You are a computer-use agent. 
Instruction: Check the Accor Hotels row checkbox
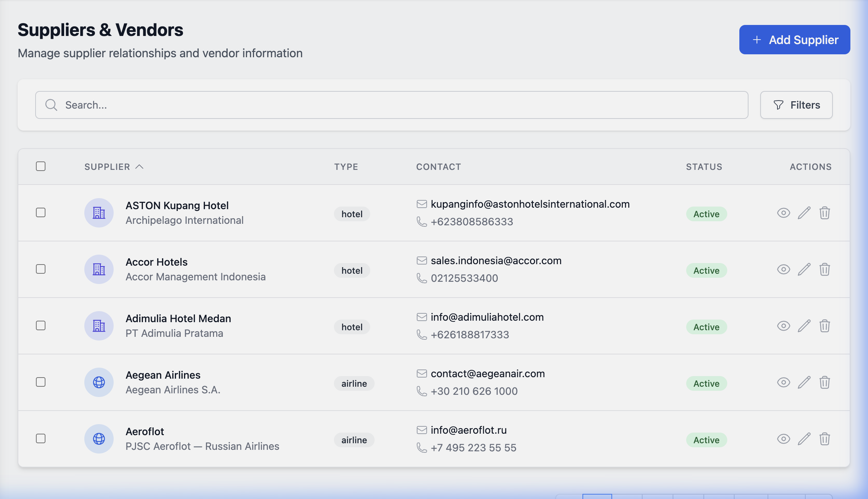click(x=41, y=269)
